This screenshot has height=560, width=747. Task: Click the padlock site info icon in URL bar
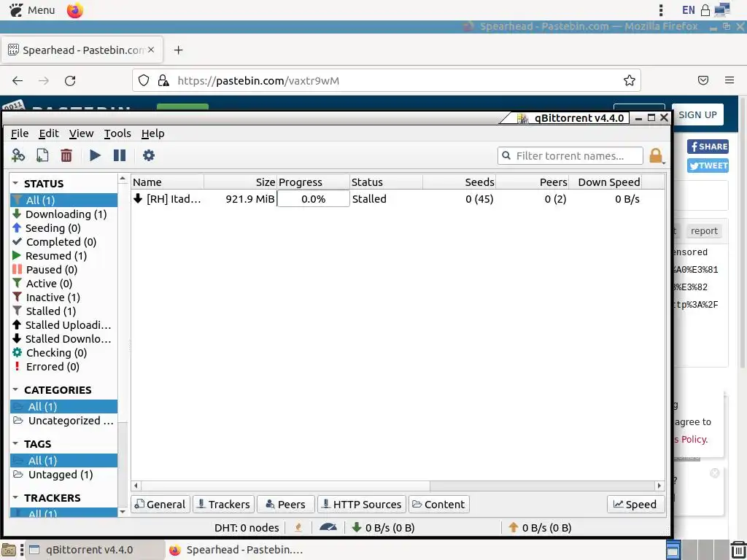coord(163,80)
